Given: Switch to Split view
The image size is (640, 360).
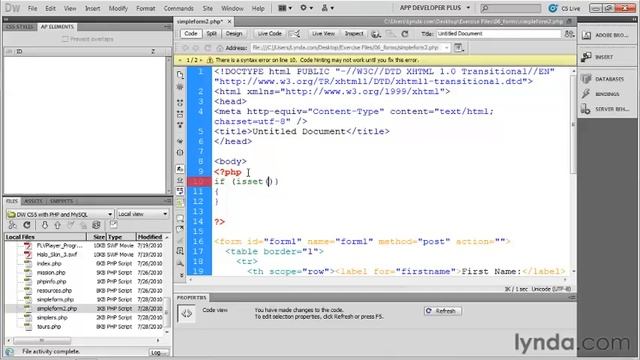Looking at the screenshot, I should click(211, 34).
